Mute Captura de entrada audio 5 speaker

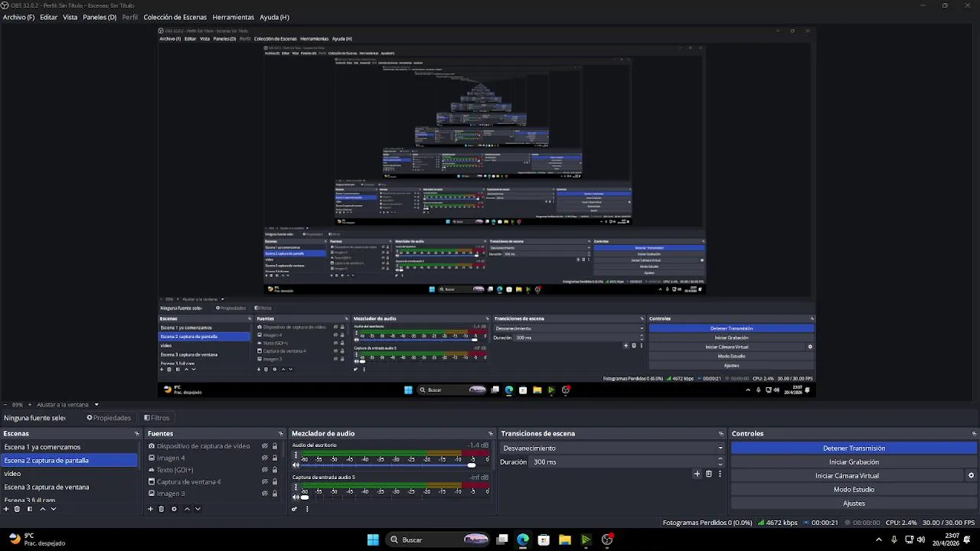click(296, 497)
